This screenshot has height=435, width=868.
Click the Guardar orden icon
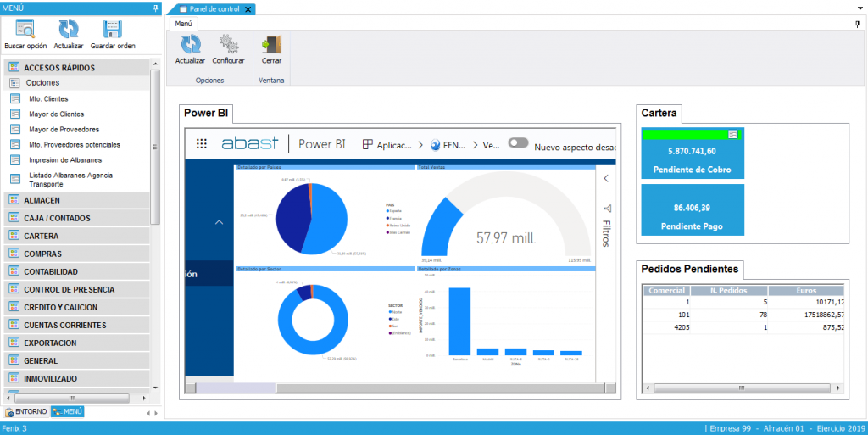[x=113, y=29]
